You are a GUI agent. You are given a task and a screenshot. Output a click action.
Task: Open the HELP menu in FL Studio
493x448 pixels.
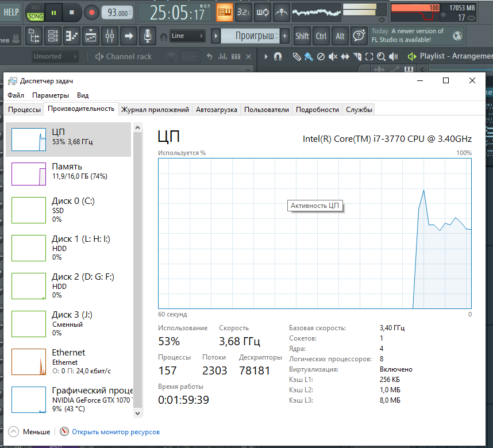11,12
